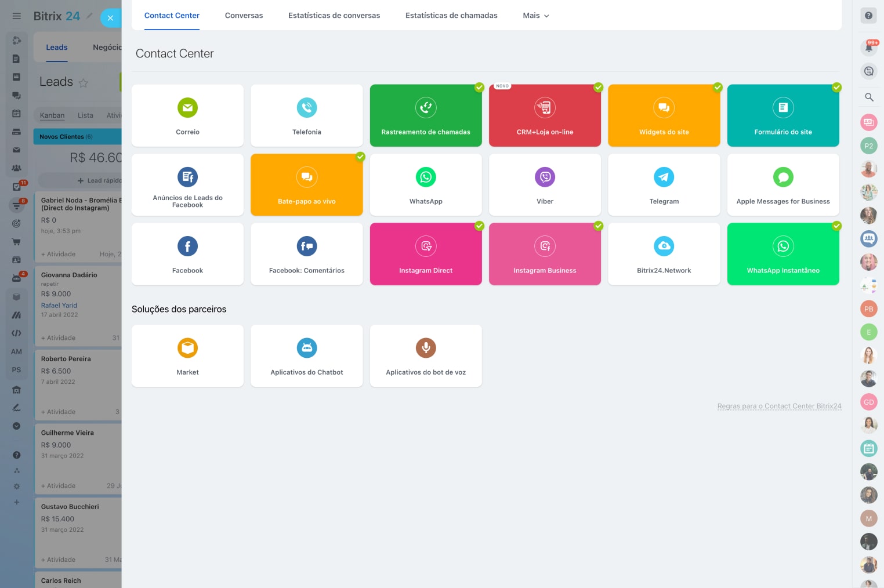The width and height of the screenshot is (884, 588).
Task: Open the Telefonia channel tile
Action: click(x=306, y=115)
